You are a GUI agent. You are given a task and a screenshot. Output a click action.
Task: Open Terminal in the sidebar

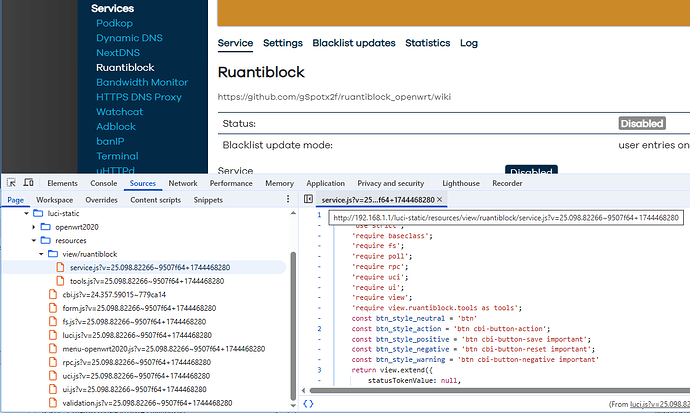[117, 156]
